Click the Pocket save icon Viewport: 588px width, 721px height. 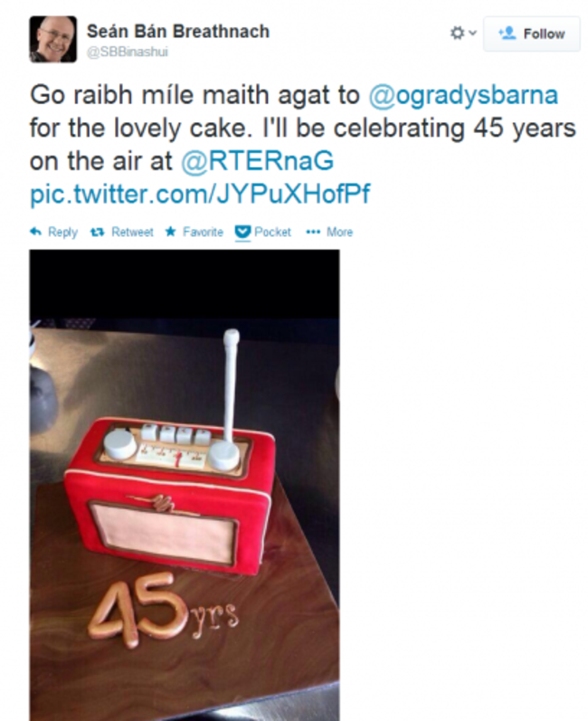click(x=242, y=232)
